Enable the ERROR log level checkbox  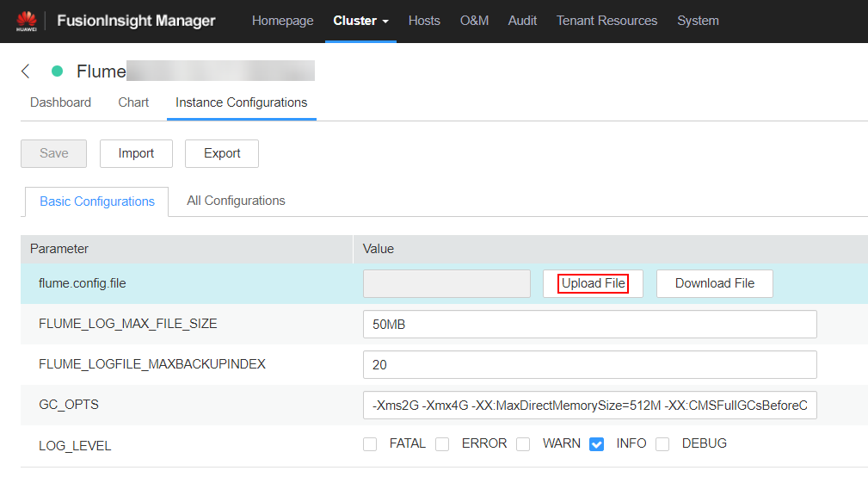pyautogui.click(x=442, y=444)
